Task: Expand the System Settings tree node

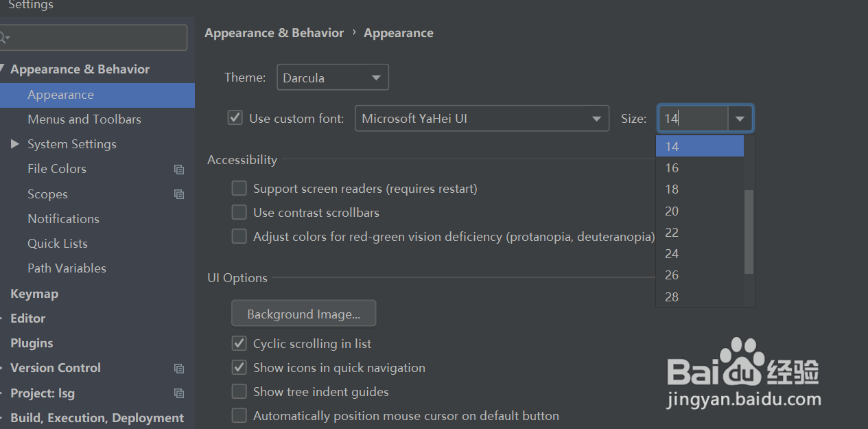Action: tap(15, 144)
